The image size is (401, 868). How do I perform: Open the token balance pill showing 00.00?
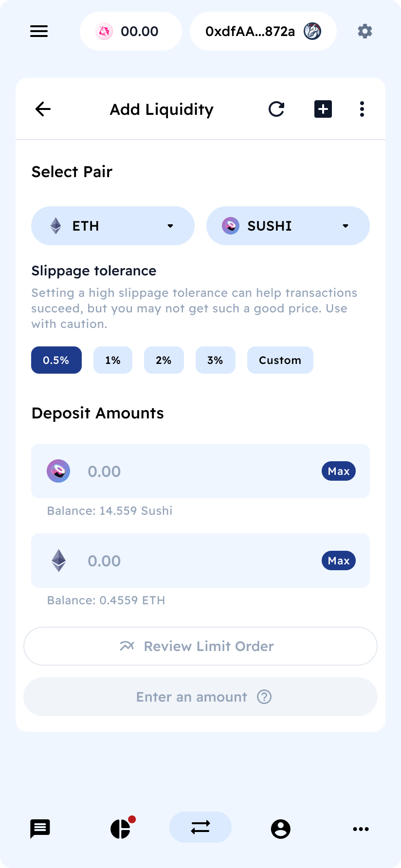pos(130,31)
